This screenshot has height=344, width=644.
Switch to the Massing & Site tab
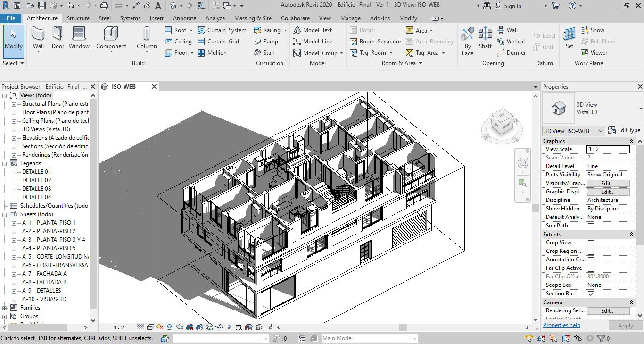pos(253,18)
